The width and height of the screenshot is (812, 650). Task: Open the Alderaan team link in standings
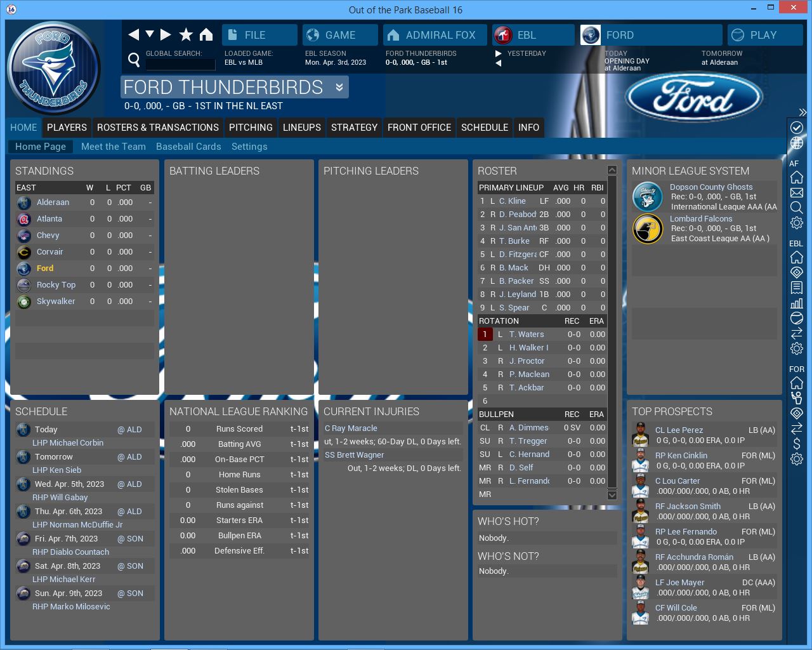point(53,202)
